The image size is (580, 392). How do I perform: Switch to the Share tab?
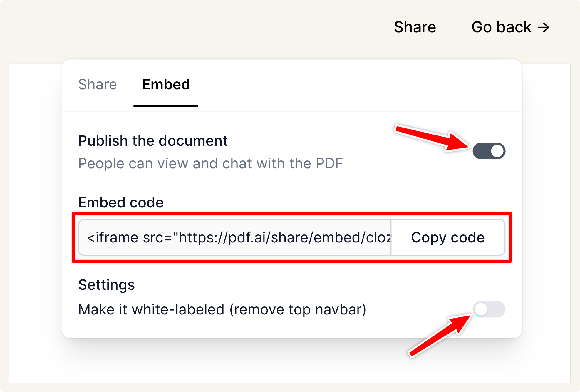[98, 84]
